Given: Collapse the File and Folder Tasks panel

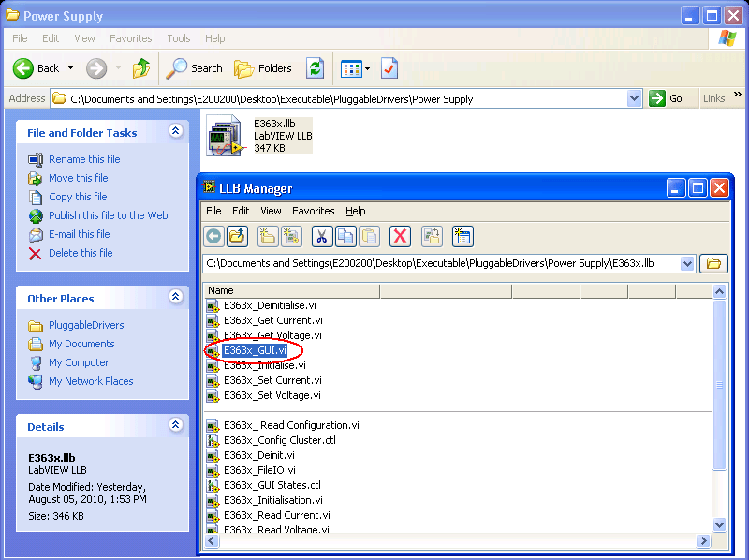Looking at the screenshot, I should pos(176,131).
